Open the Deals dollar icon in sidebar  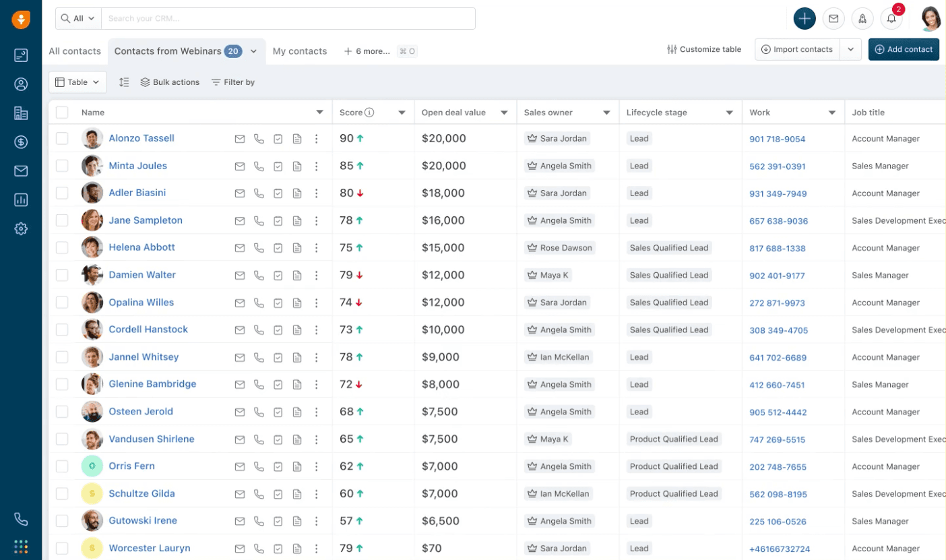(x=21, y=142)
